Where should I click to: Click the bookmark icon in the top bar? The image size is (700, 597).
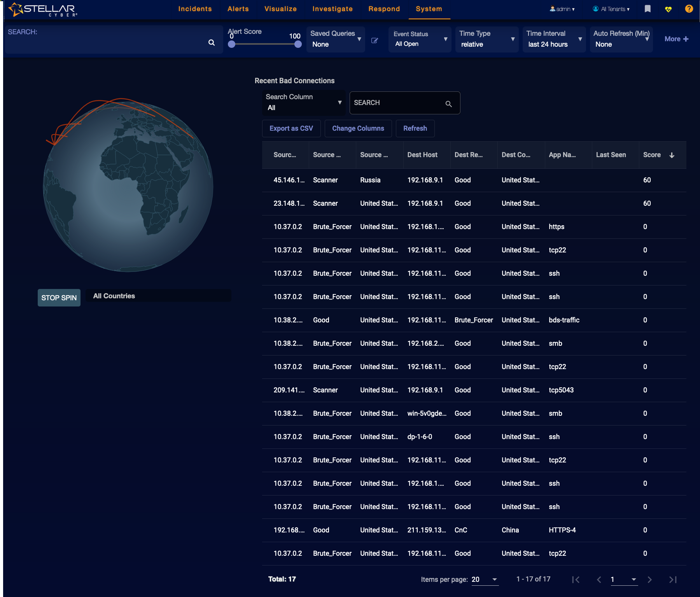647,9
